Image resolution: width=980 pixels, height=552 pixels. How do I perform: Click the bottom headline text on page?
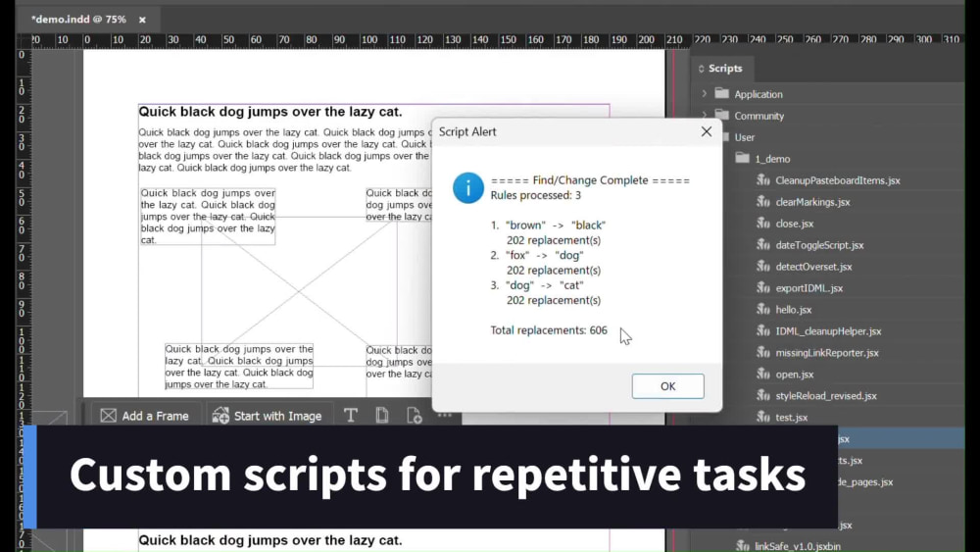coord(270,540)
